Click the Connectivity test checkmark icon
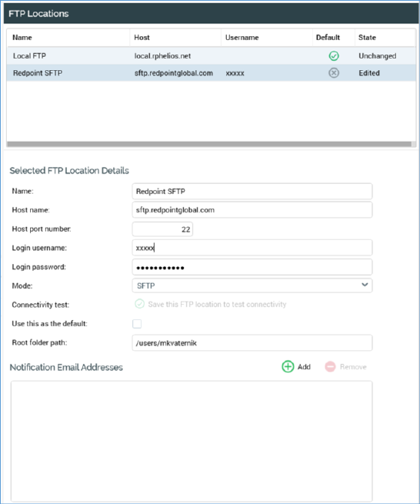The width and height of the screenshot is (420, 504). click(139, 304)
